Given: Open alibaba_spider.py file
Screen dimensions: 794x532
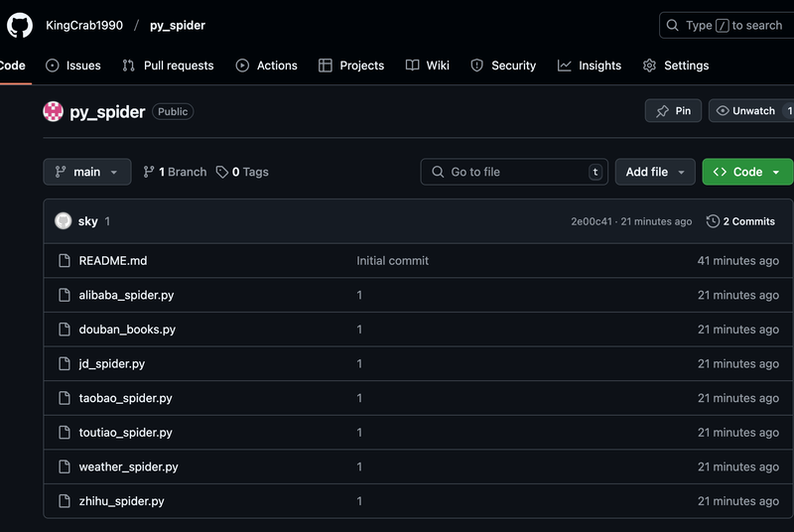Looking at the screenshot, I should 126,295.
